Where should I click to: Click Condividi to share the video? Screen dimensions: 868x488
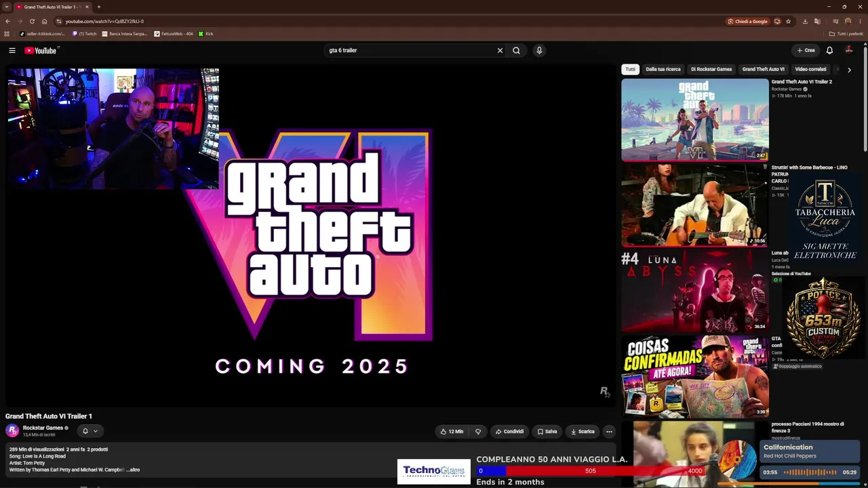coord(509,432)
